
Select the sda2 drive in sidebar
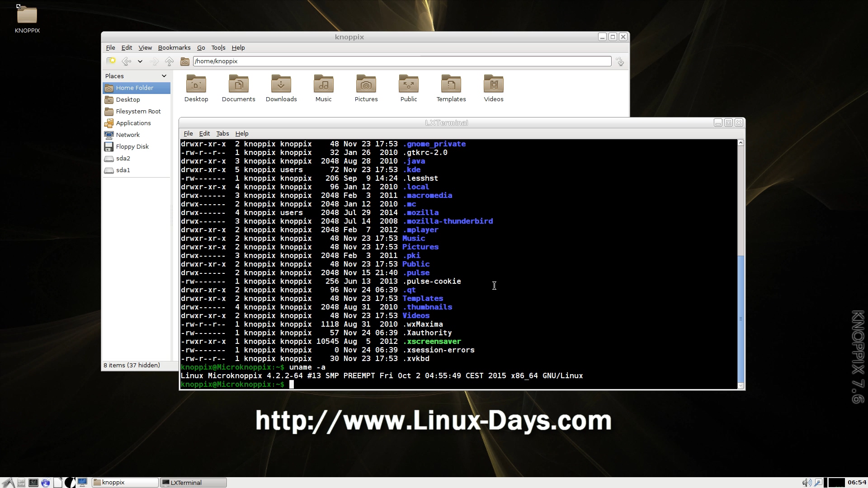[x=137, y=158]
